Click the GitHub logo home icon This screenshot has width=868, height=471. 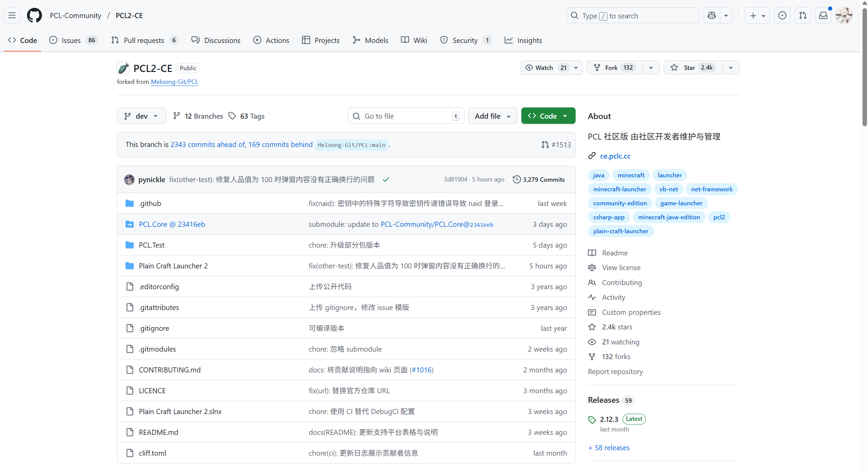[x=34, y=15]
